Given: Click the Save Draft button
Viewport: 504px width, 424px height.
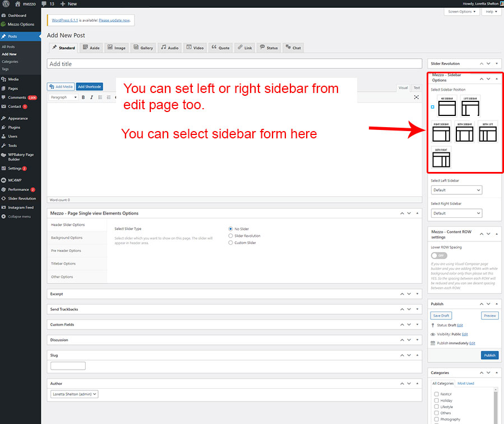Looking at the screenshot, I should (441, 316).
